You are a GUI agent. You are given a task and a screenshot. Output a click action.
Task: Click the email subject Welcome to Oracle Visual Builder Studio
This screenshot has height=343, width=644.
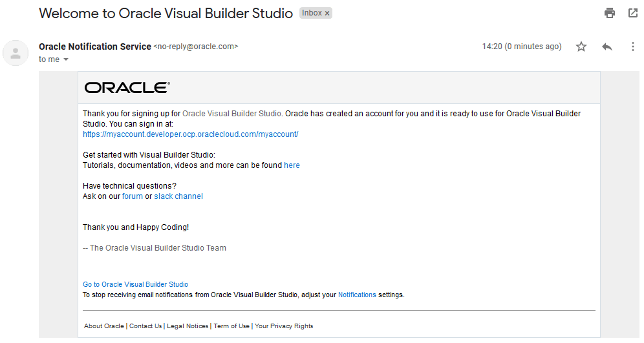(x=166, y=13)
